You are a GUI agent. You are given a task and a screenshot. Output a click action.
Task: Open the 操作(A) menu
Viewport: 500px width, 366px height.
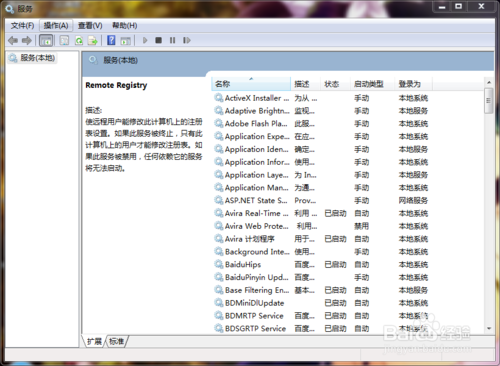pos(56,26)
